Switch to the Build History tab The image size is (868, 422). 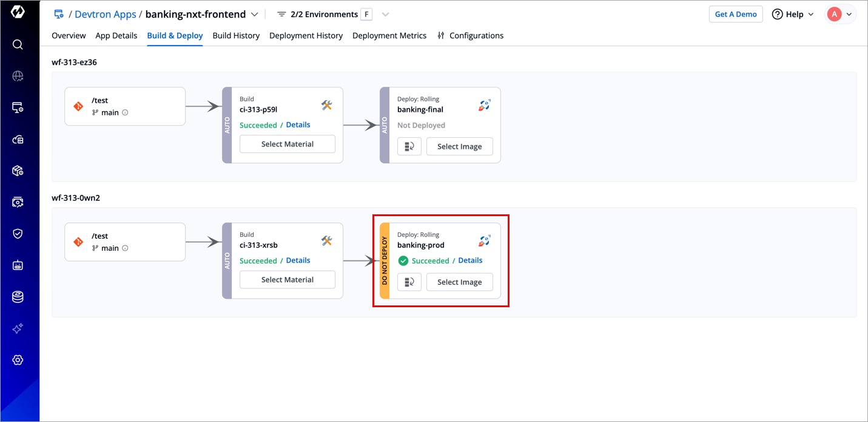pyautogui.click(x=236, y=36)
